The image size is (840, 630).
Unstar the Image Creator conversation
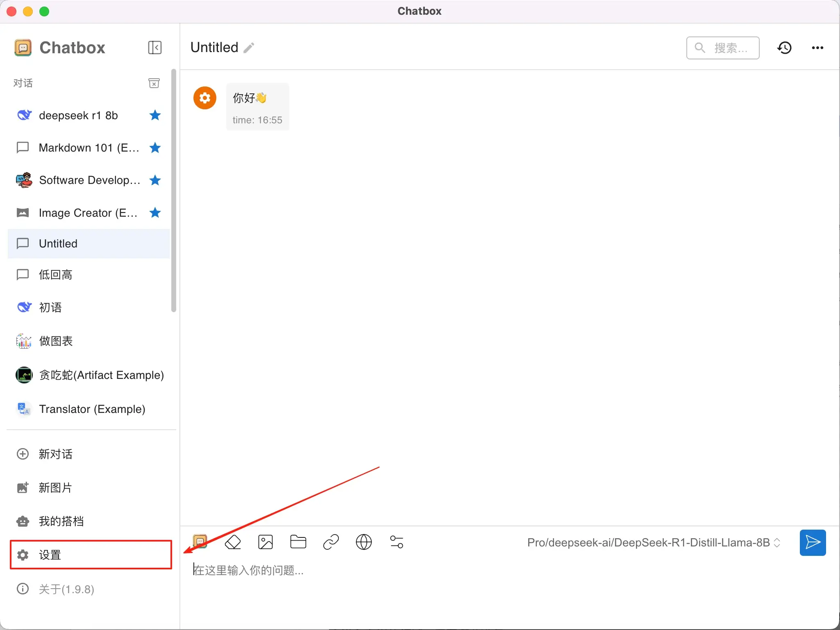coord(155,213)
